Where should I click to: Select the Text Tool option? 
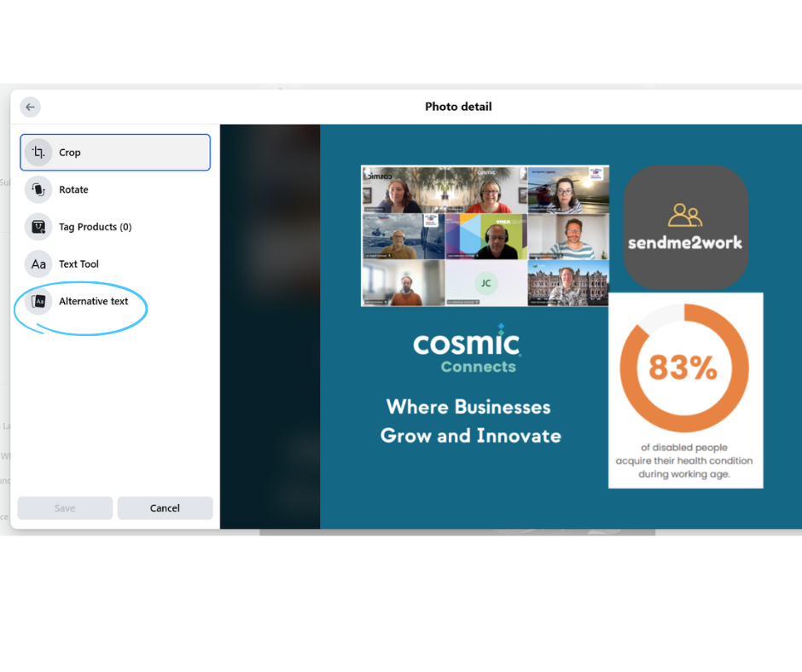(115, 264)
